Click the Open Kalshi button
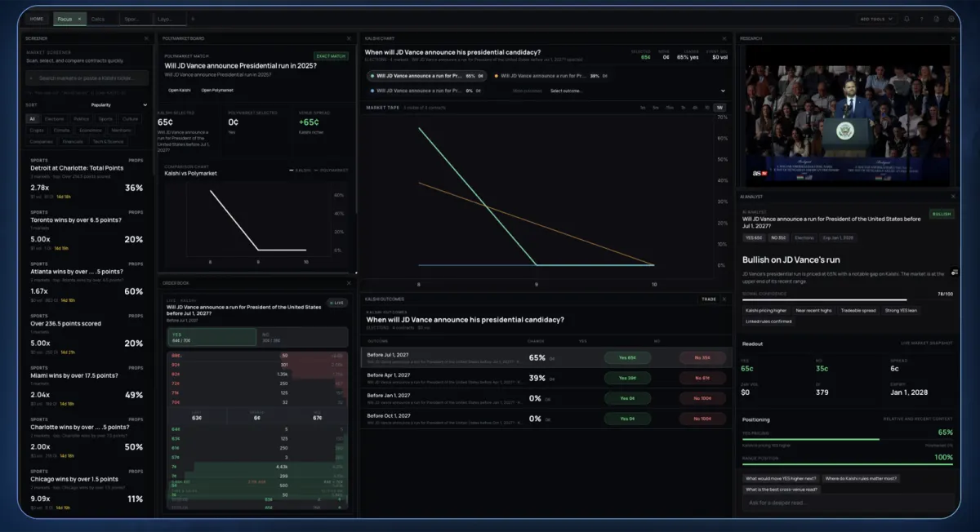Screen dimensions: 980x532 tap(180, 90)
